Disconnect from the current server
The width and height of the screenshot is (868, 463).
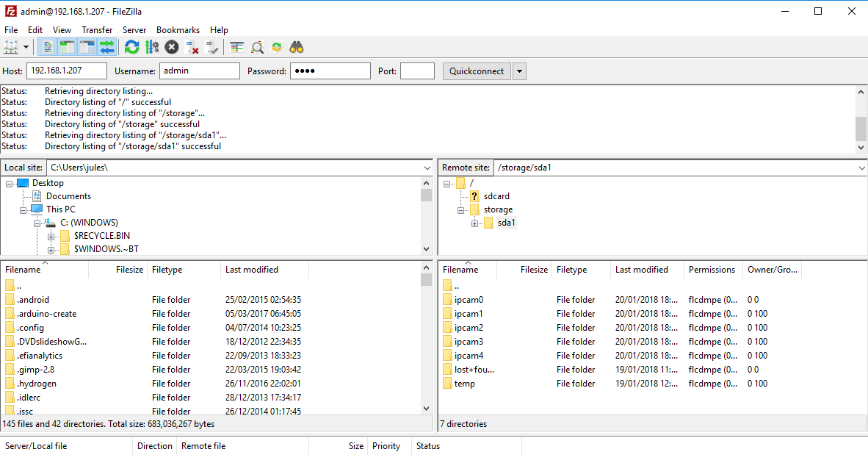(192, 47)
